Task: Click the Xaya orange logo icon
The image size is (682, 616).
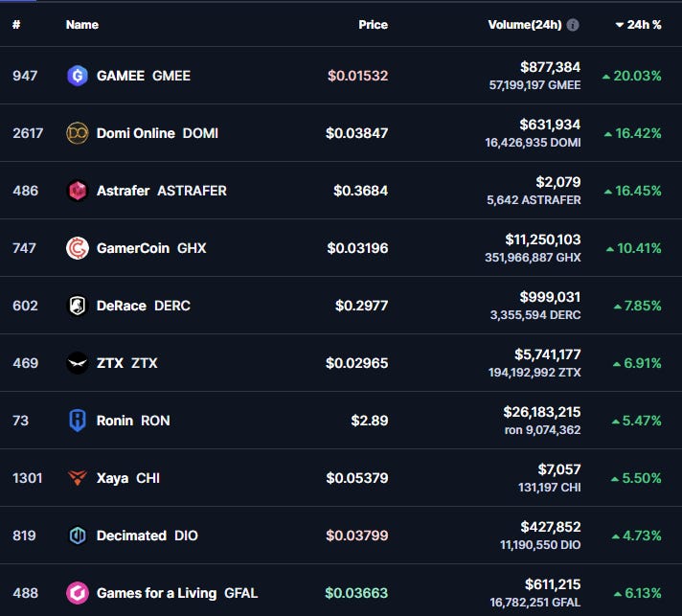Action: coord(78,478)
